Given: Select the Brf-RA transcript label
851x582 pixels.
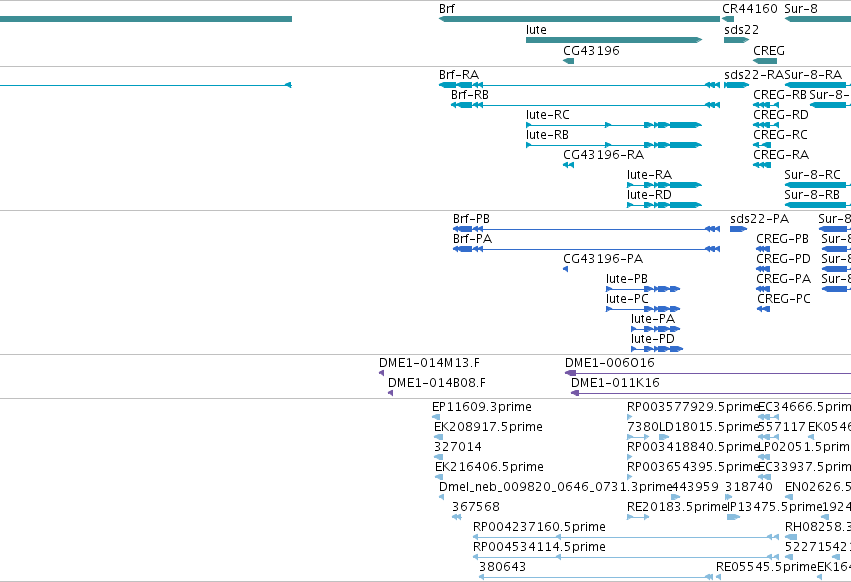Looking at the screenshot, I should [x=459, y=75].
